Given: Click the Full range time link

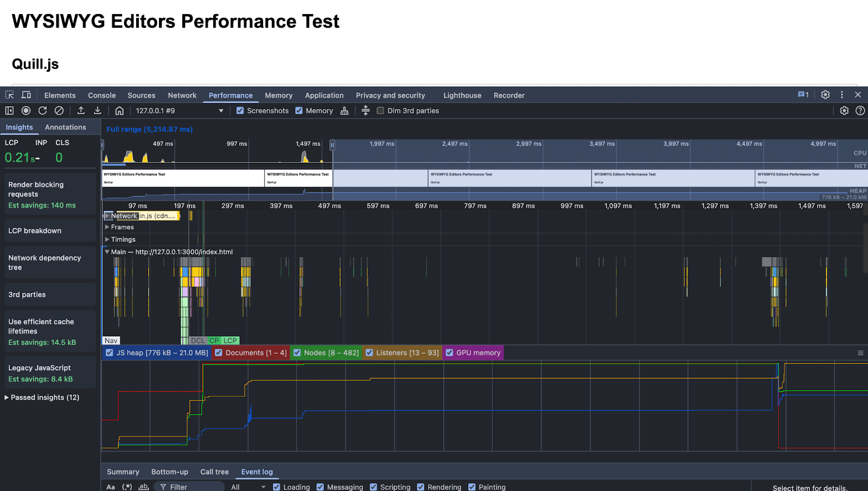Looking at the screenshot, I should (x=149, y=129).
